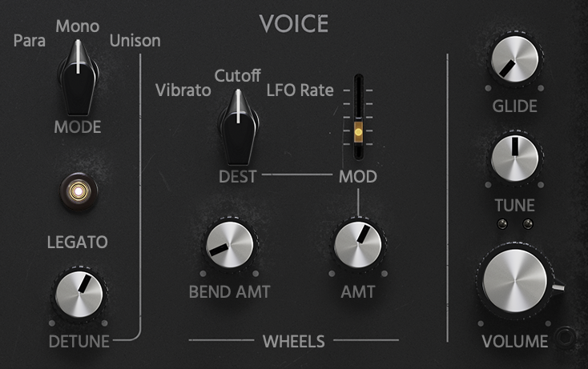Viewport: 588px width, 369px height.
Task: Click the Mod wheel AMT knob
Action: [358, 245]
